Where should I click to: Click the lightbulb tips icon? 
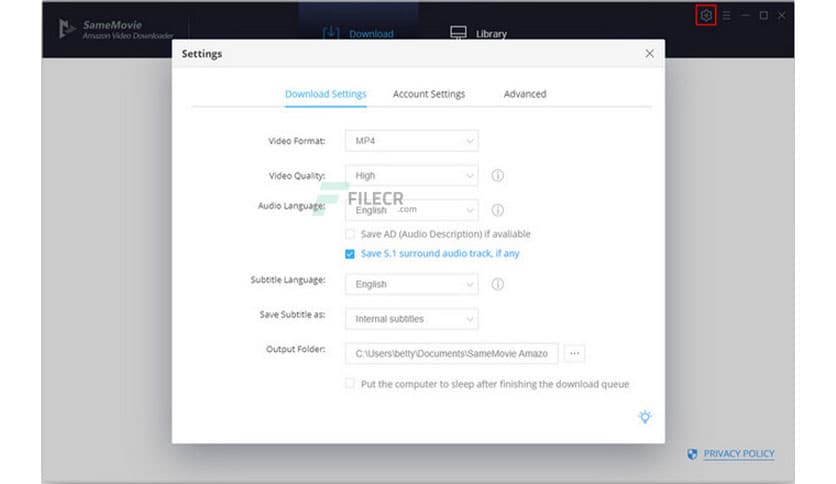(645, 417)
